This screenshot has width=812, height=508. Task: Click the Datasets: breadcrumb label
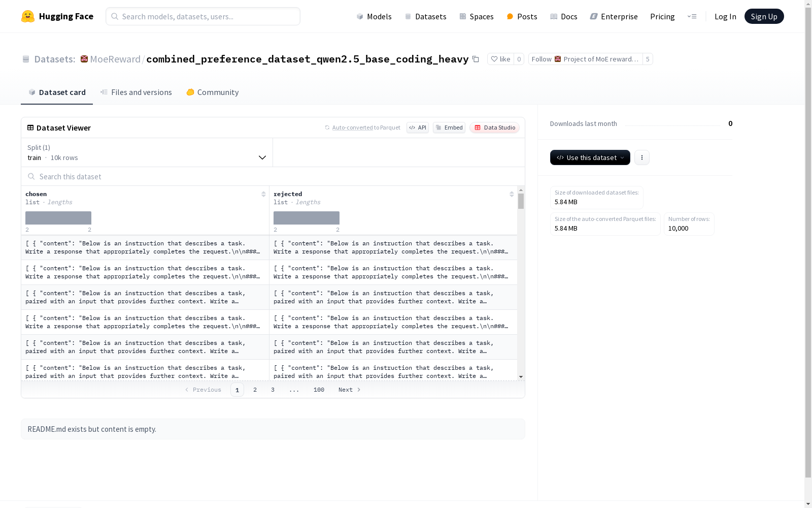(x=55, y=59)
